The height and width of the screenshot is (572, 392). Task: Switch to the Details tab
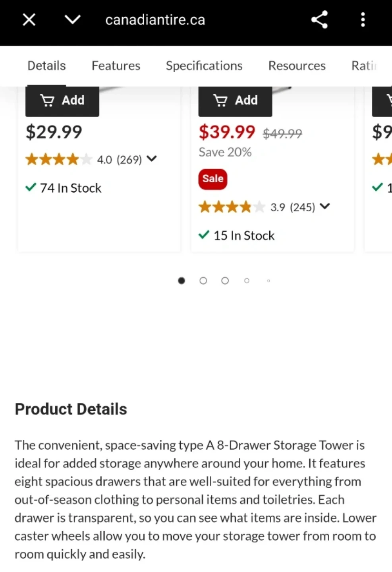pos(46,66)
